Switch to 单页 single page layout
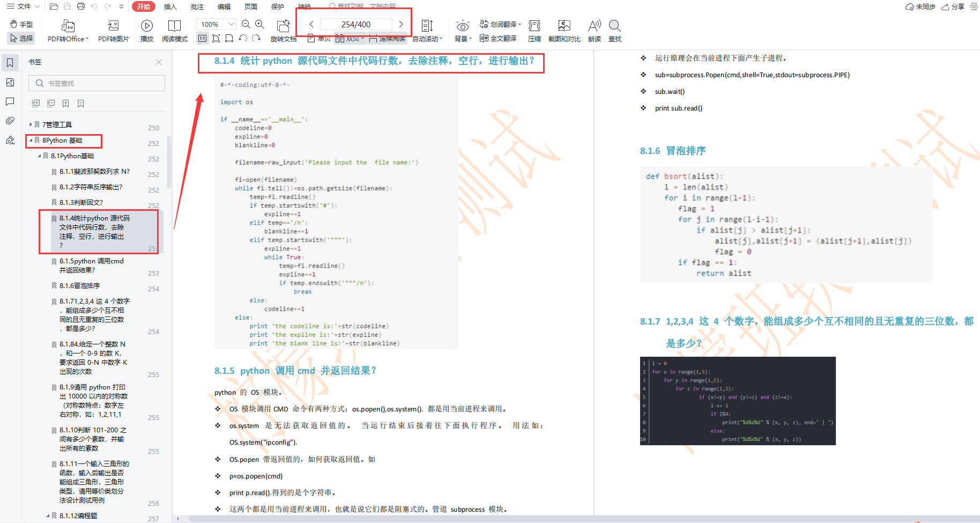Screen dimensions: 980x523 [319, 38]
